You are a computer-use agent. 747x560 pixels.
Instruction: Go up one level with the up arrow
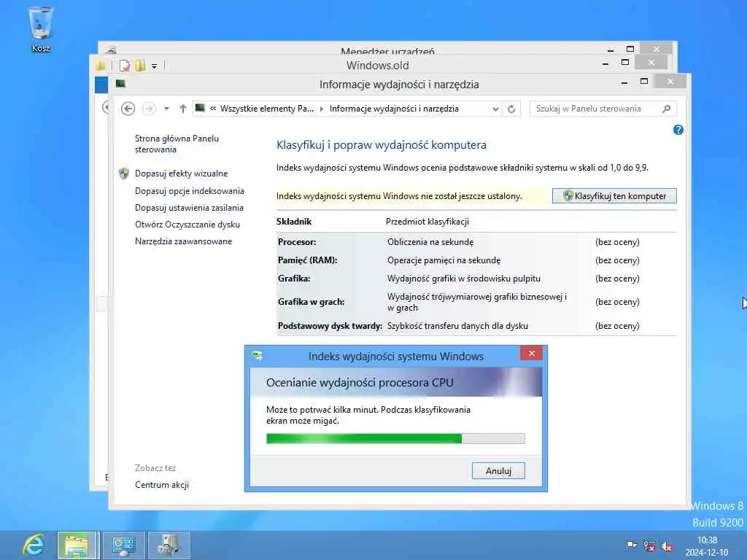pyautogui.click(x=182, y=109)
